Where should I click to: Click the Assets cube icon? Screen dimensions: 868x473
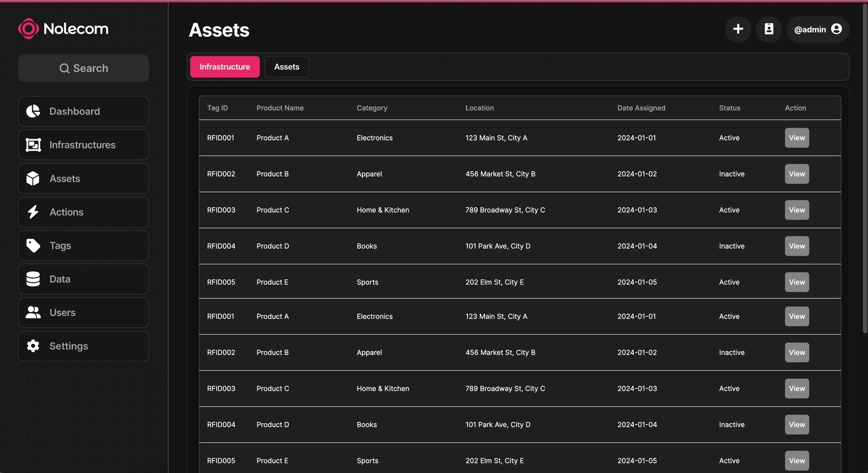33,179
